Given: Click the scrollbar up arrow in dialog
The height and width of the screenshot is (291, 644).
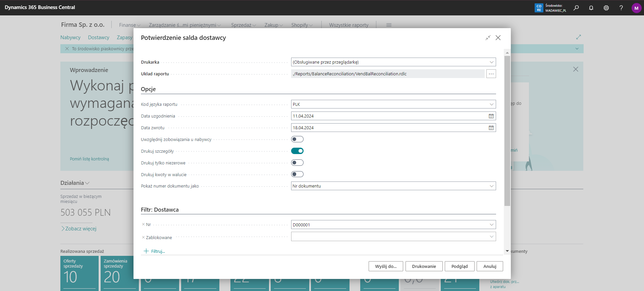Looking at the screenshot, I should tap(507, 53).
